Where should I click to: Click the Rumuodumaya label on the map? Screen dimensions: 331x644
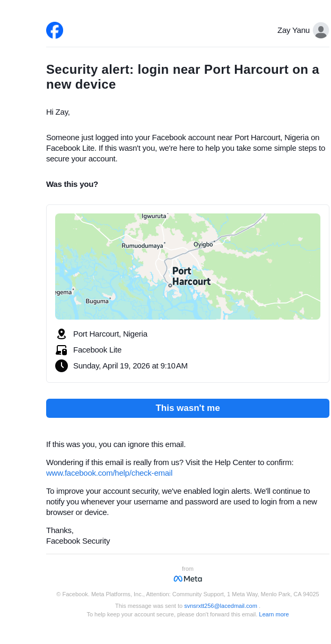click(x=142, y=246)
